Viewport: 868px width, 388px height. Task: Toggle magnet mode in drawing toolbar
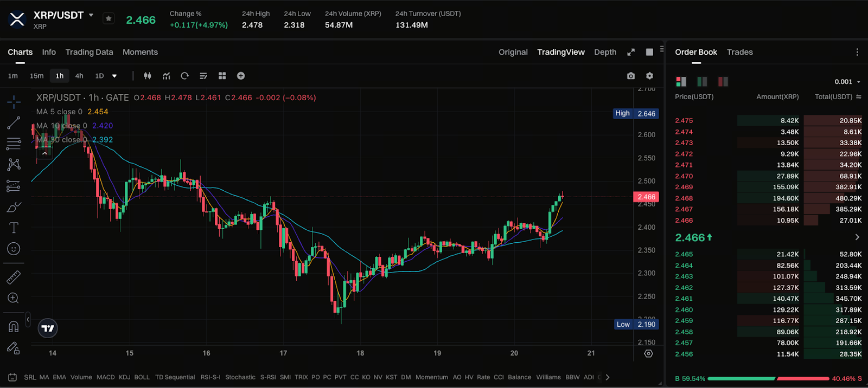click(14, 327)
